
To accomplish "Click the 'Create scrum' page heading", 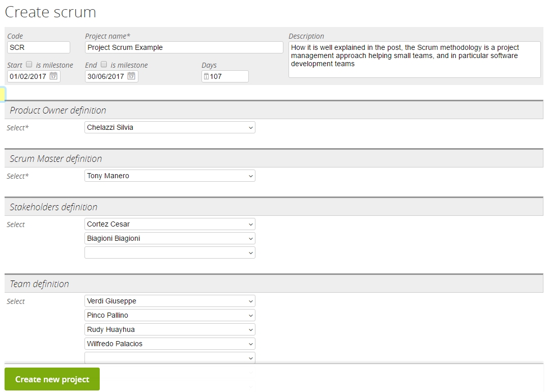I will [50, 12].
